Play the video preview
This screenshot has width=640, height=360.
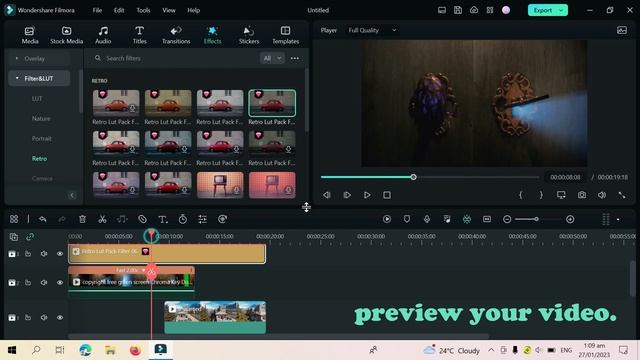coord(367,195)
